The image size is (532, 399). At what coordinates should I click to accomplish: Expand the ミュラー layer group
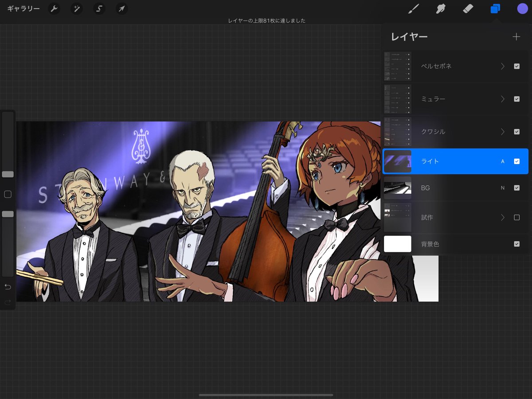(x=503, y=99)
